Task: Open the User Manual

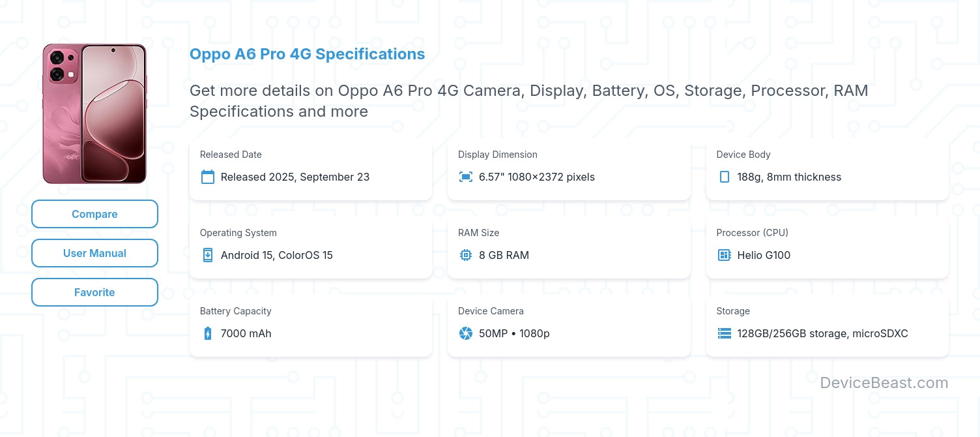Action: click(94, 253)
